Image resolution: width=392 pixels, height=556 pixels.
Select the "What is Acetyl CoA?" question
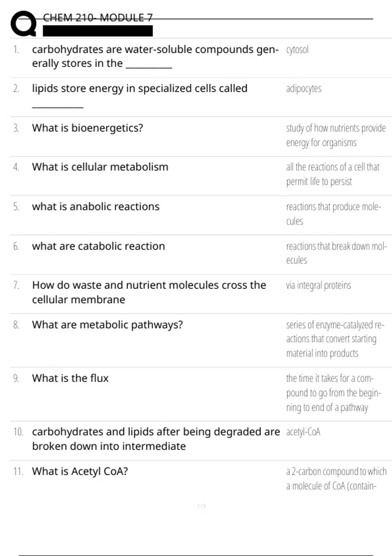click(x=80, y=471)
